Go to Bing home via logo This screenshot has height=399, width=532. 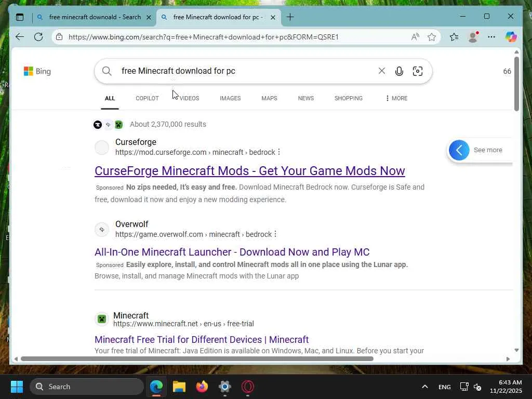[37, 71]
